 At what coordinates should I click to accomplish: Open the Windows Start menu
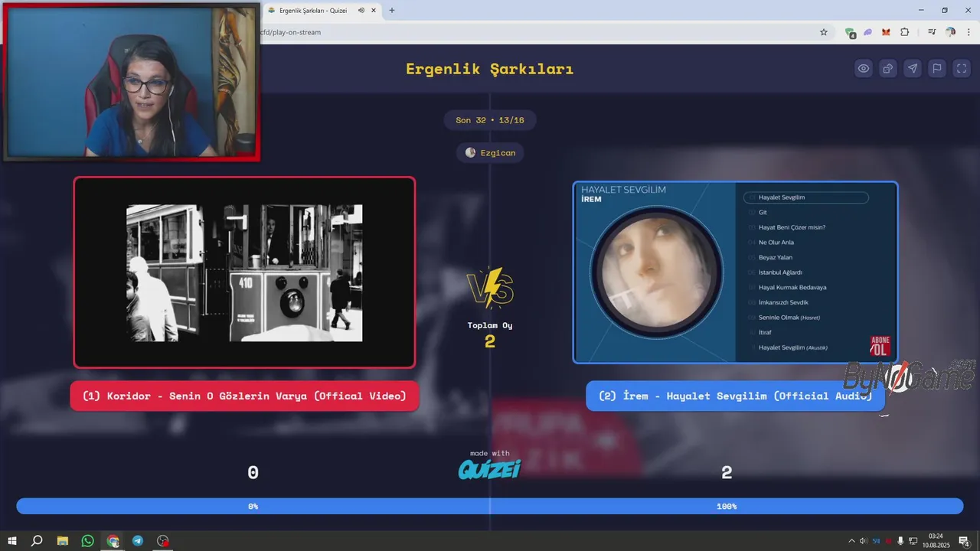click(x=12, y=541)
